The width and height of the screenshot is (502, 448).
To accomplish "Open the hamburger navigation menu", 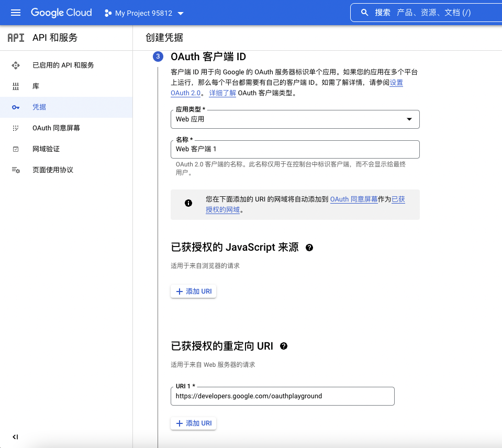I will [15, 13].
